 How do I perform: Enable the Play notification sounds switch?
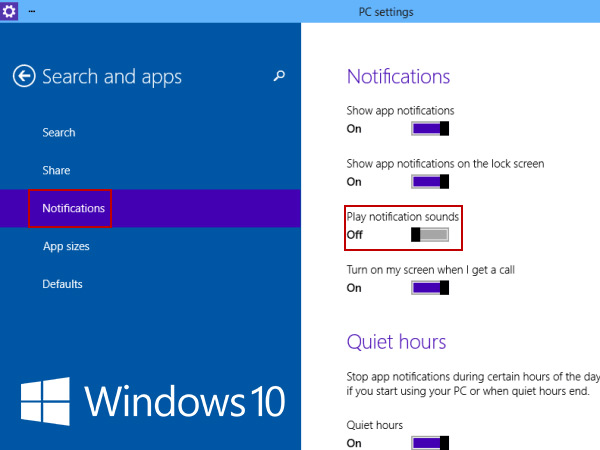point(430,235)
